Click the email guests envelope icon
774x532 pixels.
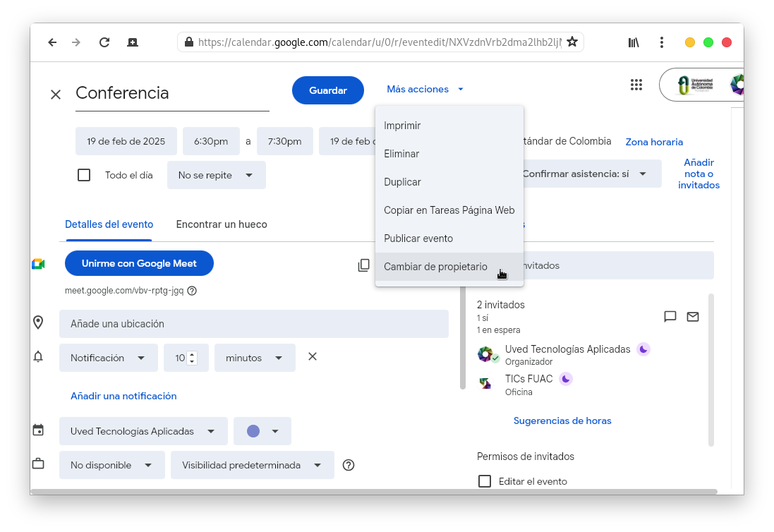[693, 317]
